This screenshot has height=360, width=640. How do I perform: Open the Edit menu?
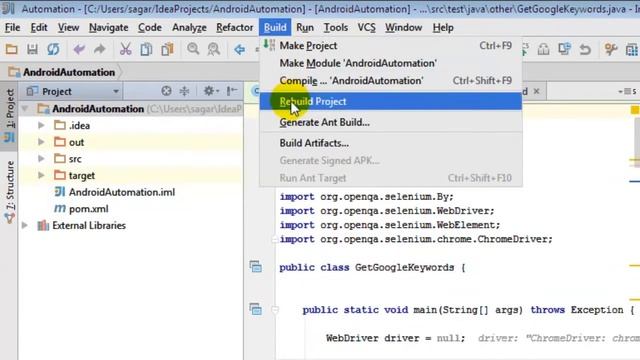point(39,27)
